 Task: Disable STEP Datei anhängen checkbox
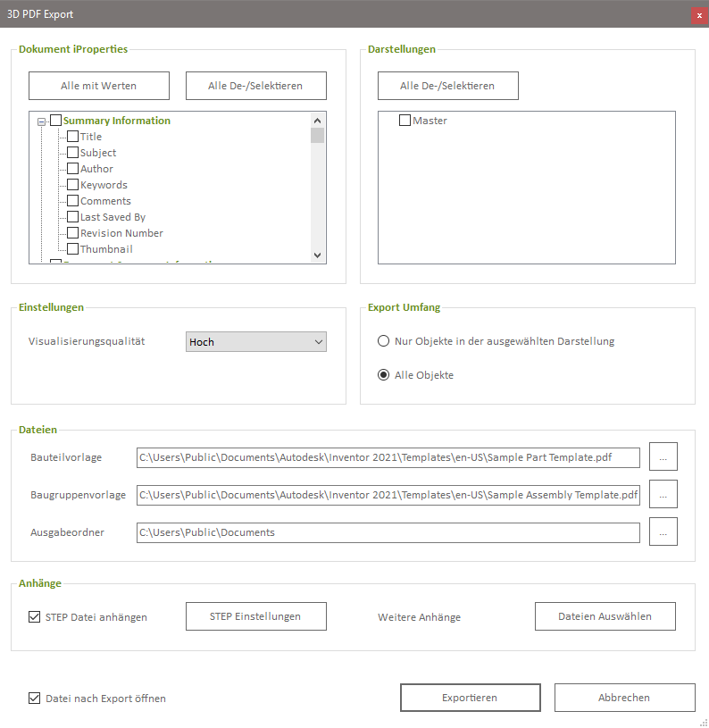coord(35,616)
